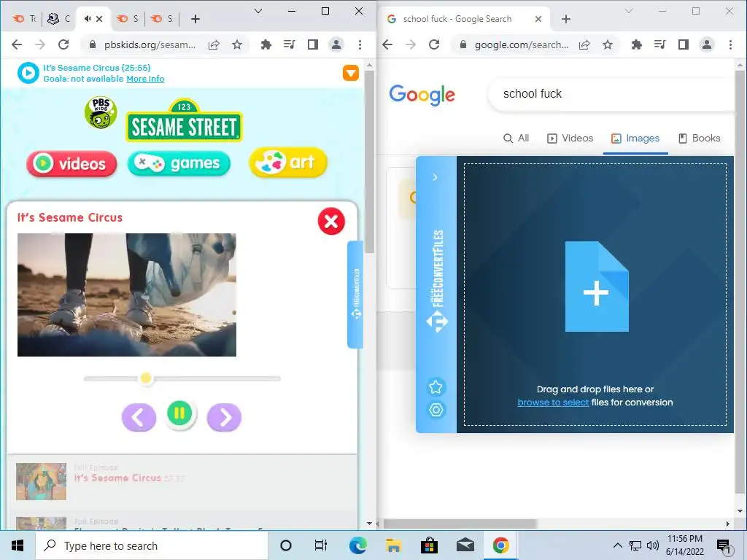Image resolution: width=747 pixels, height=560 pixels.
Task: Open profile avatar in left Chrome window
Action: [336, 44]
